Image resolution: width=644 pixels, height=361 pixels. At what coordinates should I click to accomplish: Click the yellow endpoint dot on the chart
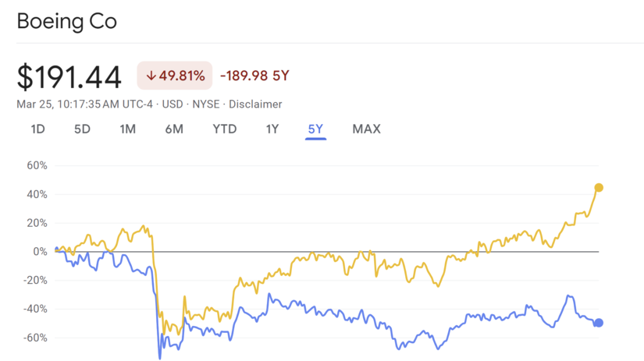click(599, 187)
